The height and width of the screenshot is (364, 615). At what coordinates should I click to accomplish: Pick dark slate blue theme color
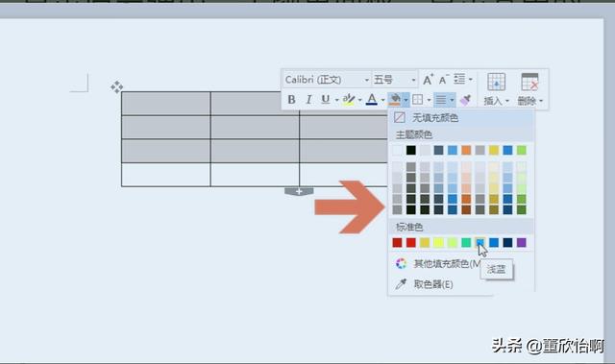click(438, 150)
